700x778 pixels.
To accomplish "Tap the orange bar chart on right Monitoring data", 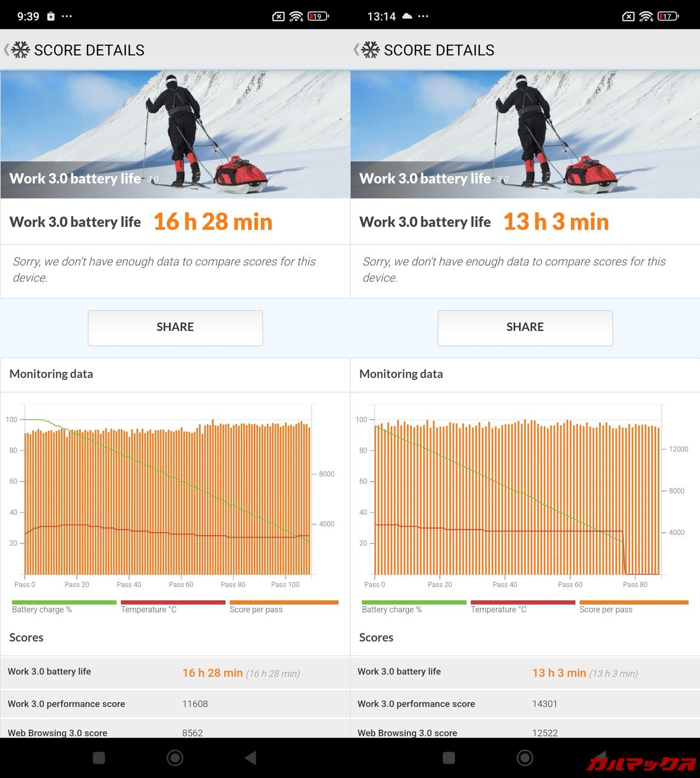I will point(517,498).
